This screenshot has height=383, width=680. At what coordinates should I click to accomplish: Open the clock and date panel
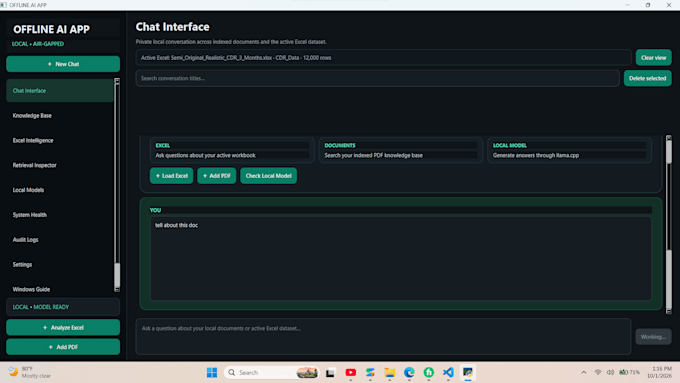pyautogui.click(x=659, y=372)
